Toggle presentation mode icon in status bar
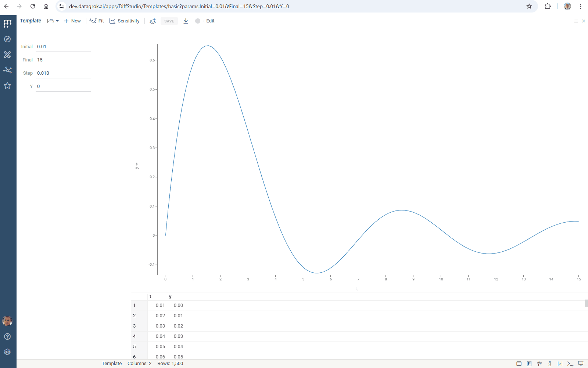Viewport: 588px width, 368px height. click(581, 364)
